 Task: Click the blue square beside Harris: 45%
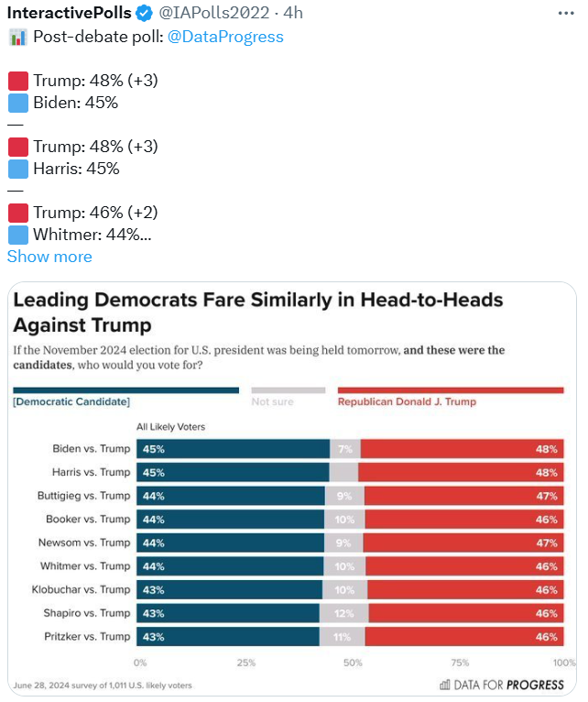pyautogui.click(x=17, y=169)
